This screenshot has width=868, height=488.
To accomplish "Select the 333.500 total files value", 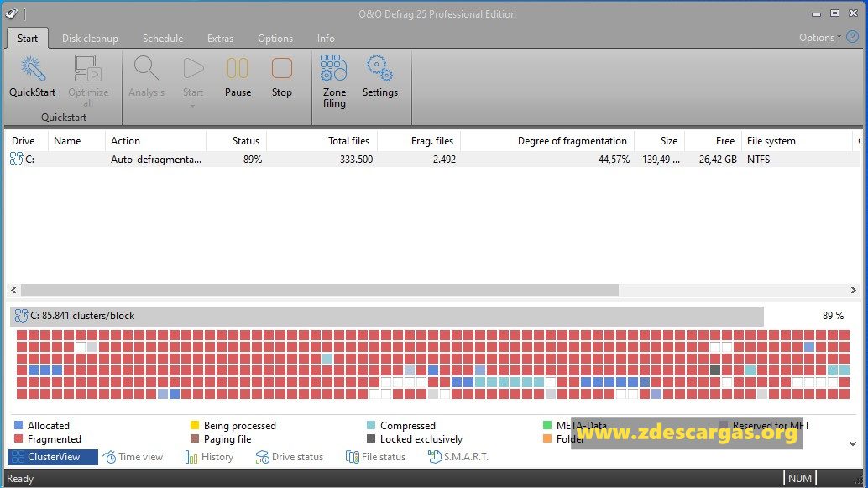I will [356, 159].
